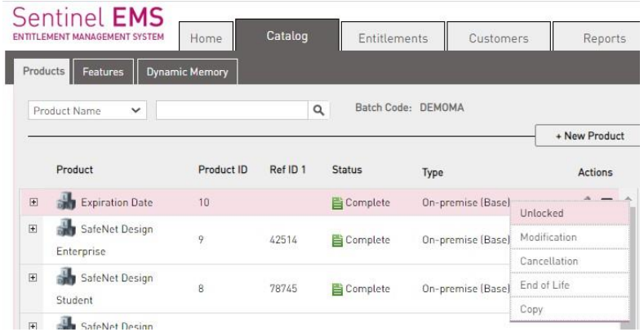Screen dimensions: 644x332
Task: Click Complete status icon for product ID 9
Action: pos(337,241)
